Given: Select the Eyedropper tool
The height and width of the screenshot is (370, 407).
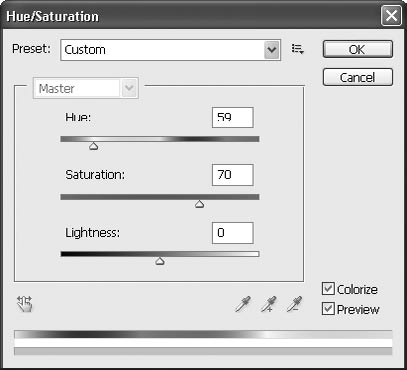Looking at the screenshot, I should tap(243, 304).
